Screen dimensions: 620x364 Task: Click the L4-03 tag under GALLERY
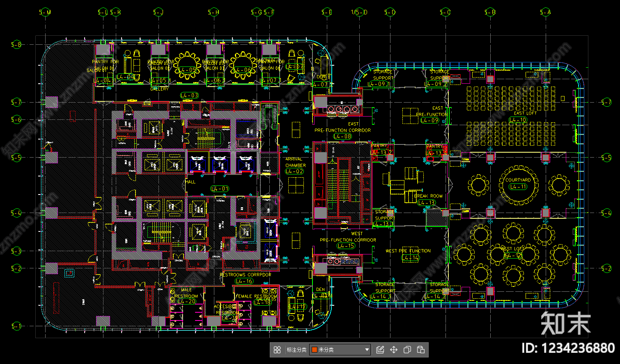click(189, 95)
